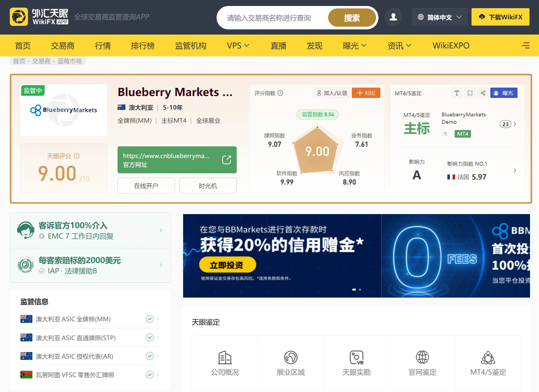The height and width of the screenshot is (392, 539).
Task: Click the verified check for VFSC 零售外汇牌照
Action: tap(150, 375)
